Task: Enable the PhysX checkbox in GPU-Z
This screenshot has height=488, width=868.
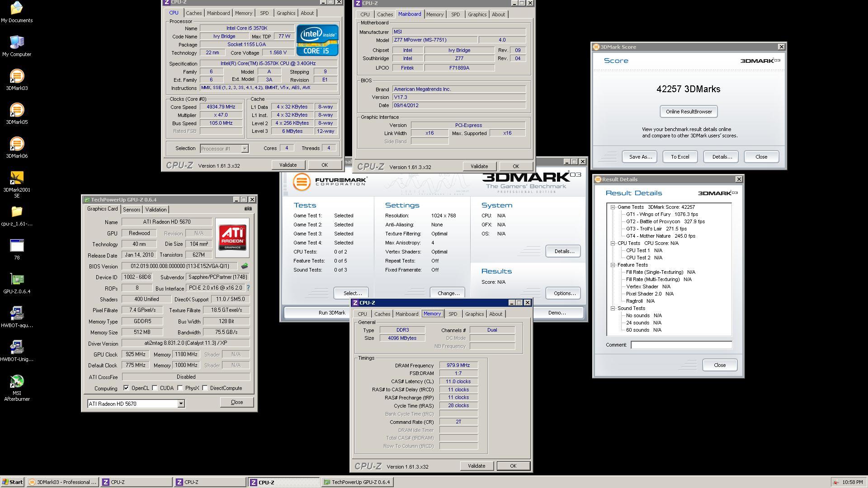Action: coord(180,388)
